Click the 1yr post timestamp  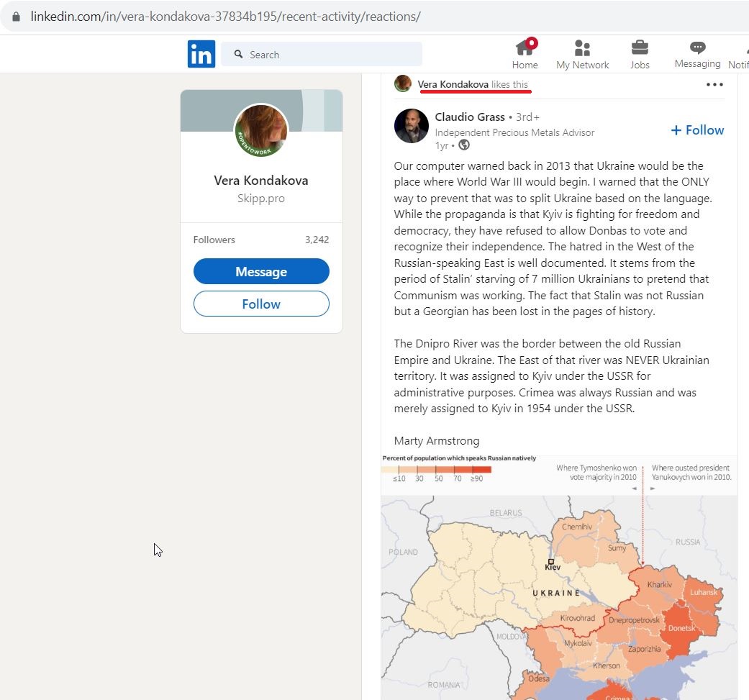point(441,145)
